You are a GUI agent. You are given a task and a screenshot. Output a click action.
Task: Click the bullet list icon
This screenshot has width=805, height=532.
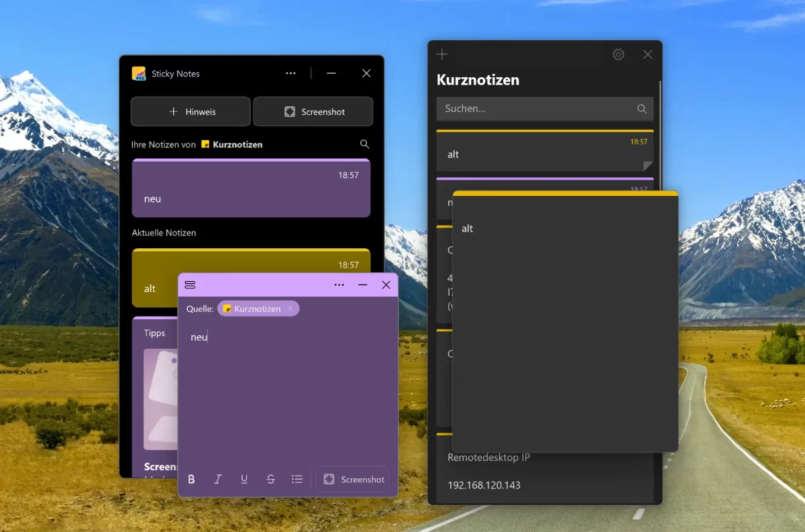click(297, 479)
